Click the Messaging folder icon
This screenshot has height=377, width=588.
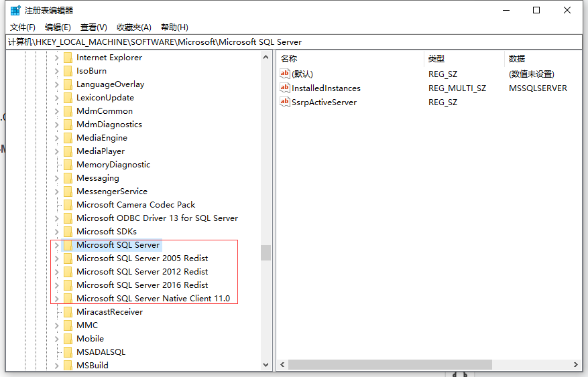(x=68, y=178)
